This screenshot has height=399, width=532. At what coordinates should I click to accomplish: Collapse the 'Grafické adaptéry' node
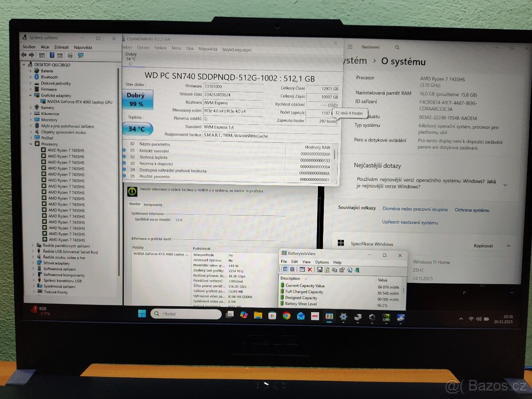click(31, 95)
